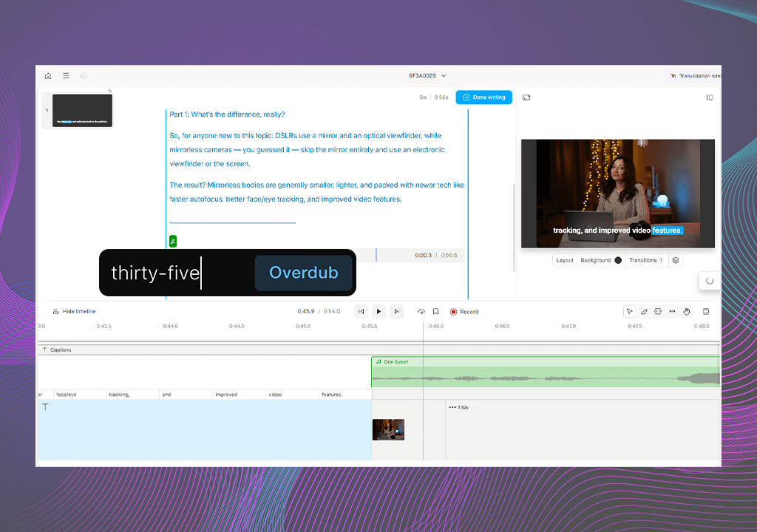
Task: Click the link icon on scene thumbnail
Action: click(x=110, y=90)
